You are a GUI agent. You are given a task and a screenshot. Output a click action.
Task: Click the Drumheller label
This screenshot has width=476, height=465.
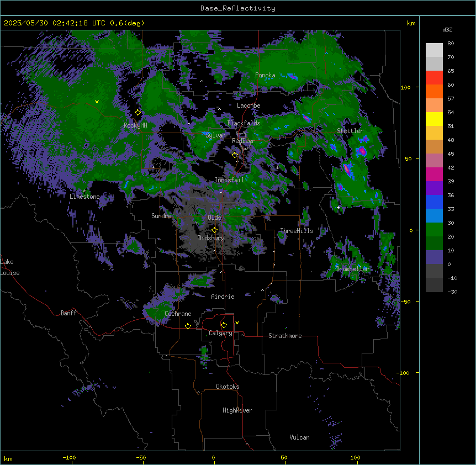pos(352,269)
